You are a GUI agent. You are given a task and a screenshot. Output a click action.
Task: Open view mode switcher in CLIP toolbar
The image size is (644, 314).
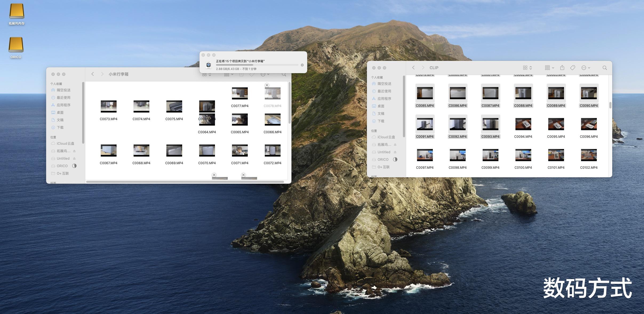pos(527,68)
